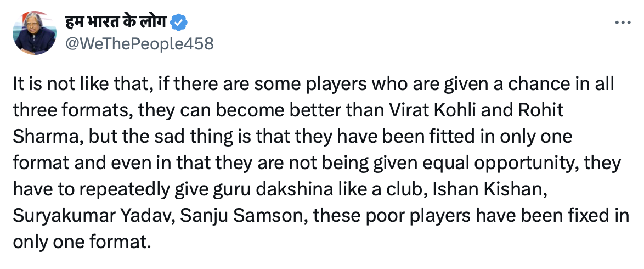Screen dimensions: 644x269
Task: Click the closing words "only one format."
Action: [x=81, y=241]
